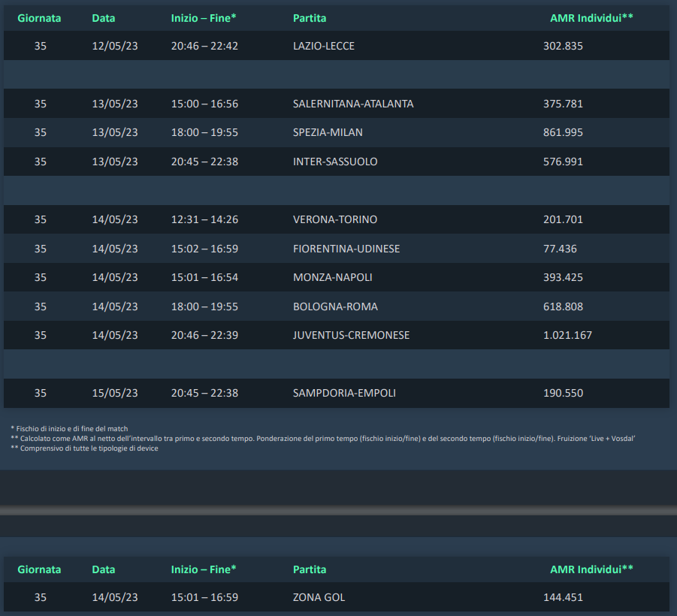
Task: Click the VERONA-TORINO match name
Action: pyautogui.click(x=335, y=219)
